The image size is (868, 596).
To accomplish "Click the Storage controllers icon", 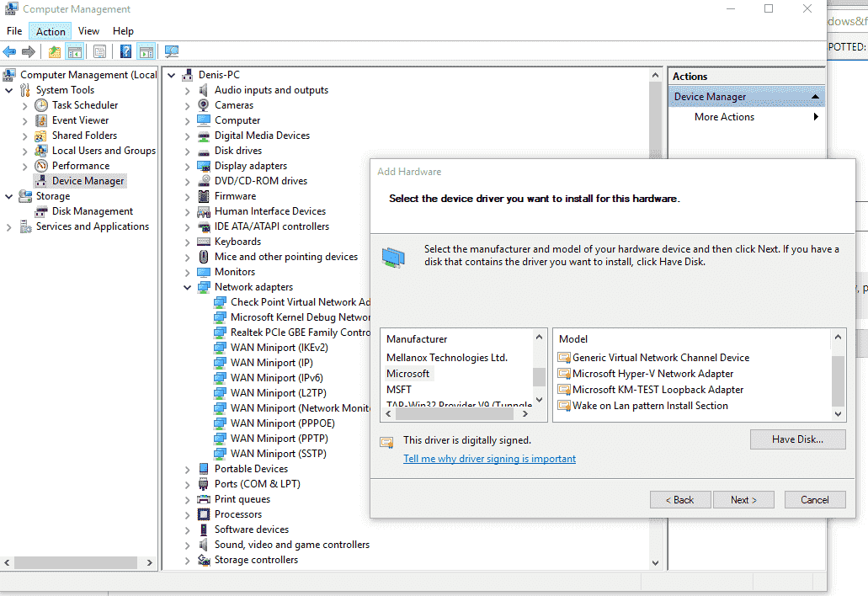I will 204,560.
